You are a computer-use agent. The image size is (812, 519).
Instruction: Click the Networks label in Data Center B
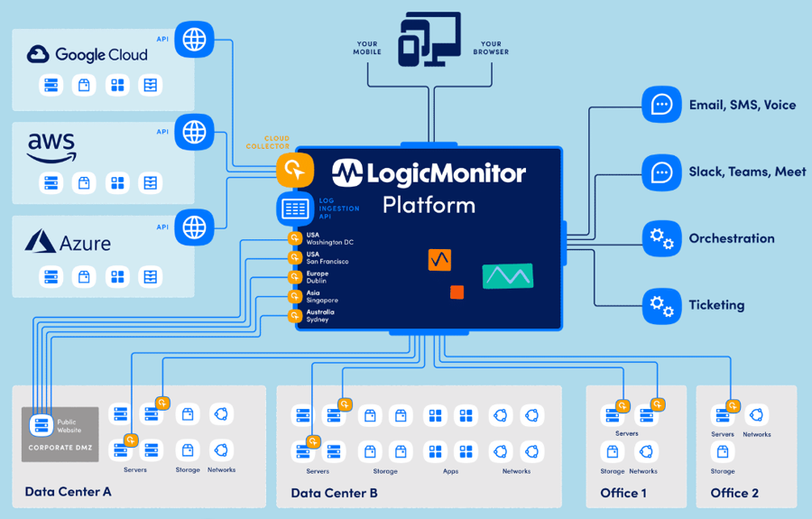[x=516, y=471]
